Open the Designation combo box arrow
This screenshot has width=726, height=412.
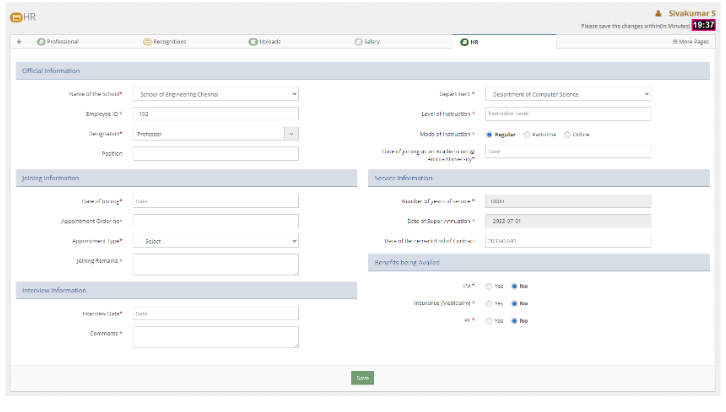pyautogui.click(x=291, y=133)
